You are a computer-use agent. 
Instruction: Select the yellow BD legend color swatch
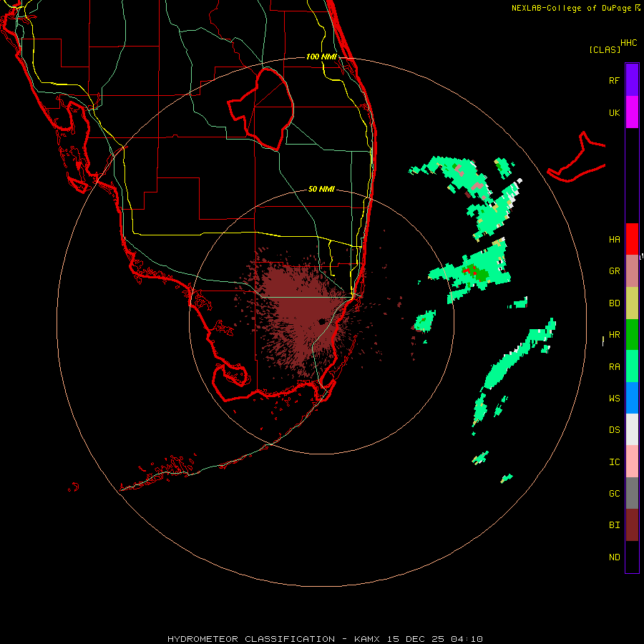[632, 303]
